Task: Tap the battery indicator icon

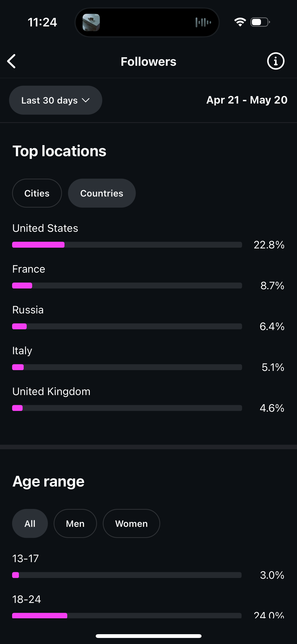Action: click(260, 22)
